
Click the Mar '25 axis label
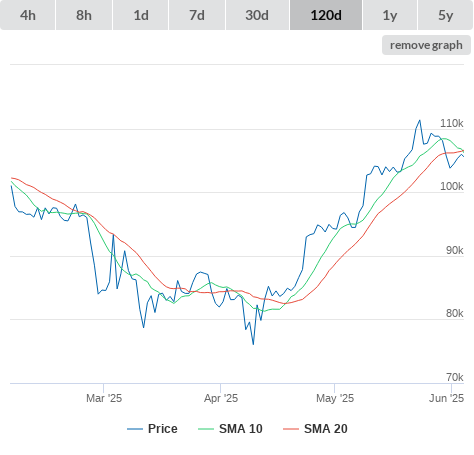tap(104, 398)
